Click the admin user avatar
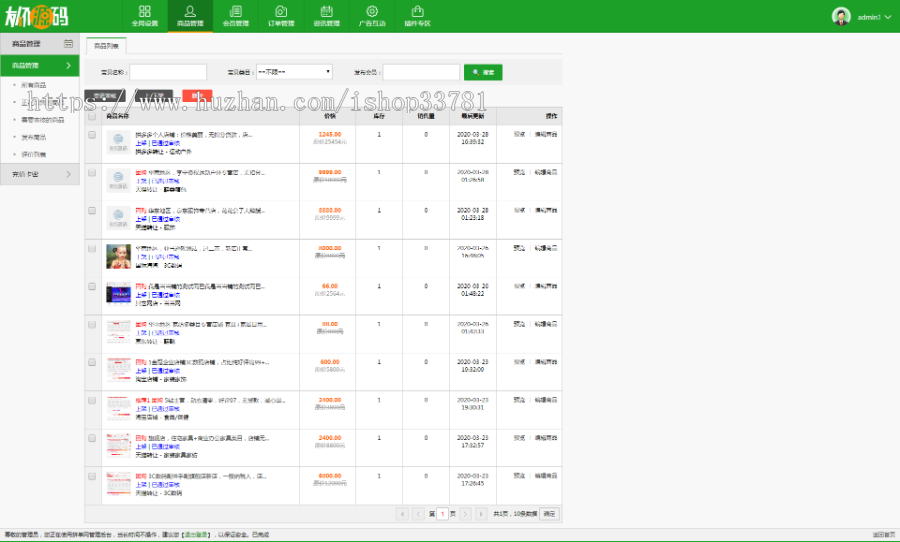The height and width of the screenshot is (542, 900). click(x=841, y=16)
